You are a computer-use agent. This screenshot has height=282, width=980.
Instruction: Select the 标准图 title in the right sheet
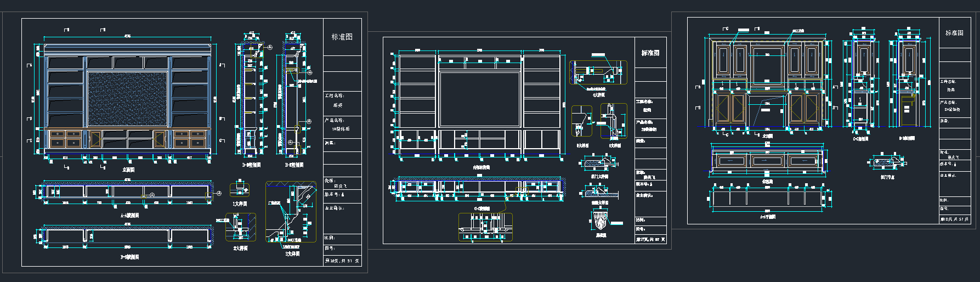click(954, 33)
